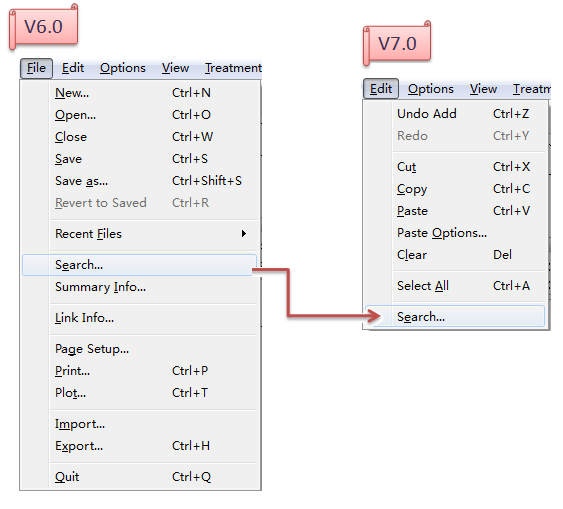This screenshot has height=509, width=563.
Task: Select Summary Info... menu entry
Action: [x=139, y=287]
